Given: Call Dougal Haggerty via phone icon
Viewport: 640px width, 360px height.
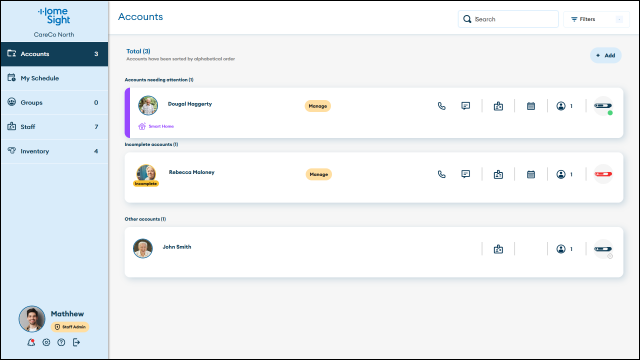Looking at the screenshot, I should tap(442, 106).
